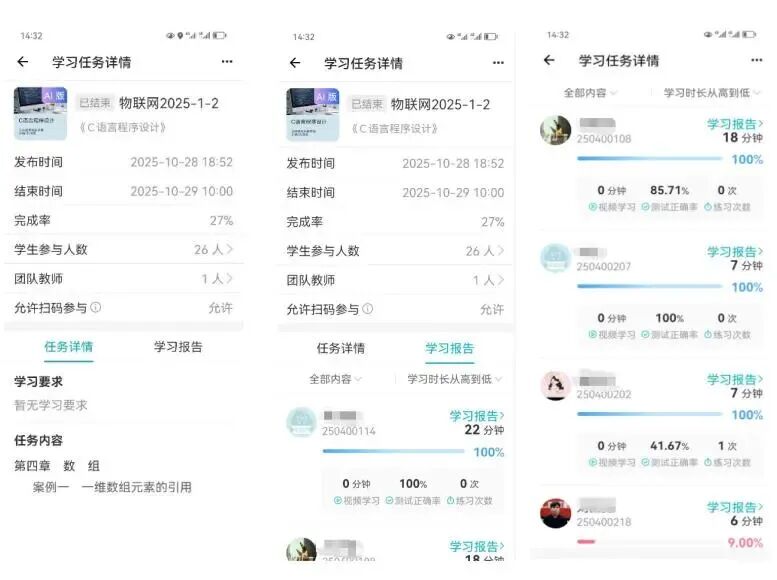Viewport: 777px width, 580px height.
Task: Switch to 学习报告 tab in left screen
Action: [x=178, y=347]
